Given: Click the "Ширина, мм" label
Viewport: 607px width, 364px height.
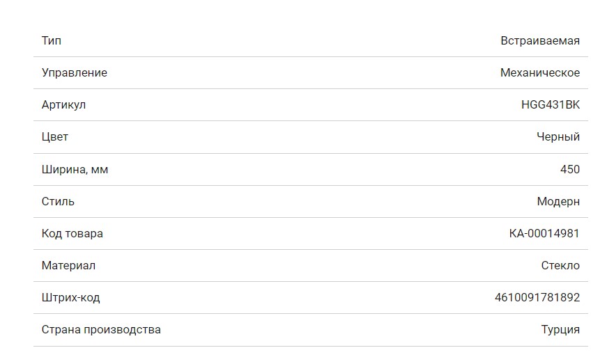Looking at the screenshot, I should click(75, 169).
